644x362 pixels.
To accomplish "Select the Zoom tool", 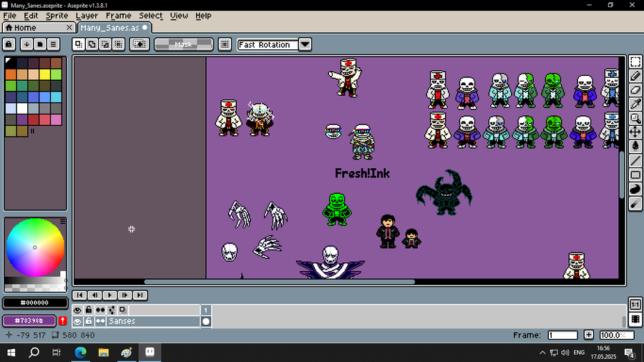I will click(635, 118).
